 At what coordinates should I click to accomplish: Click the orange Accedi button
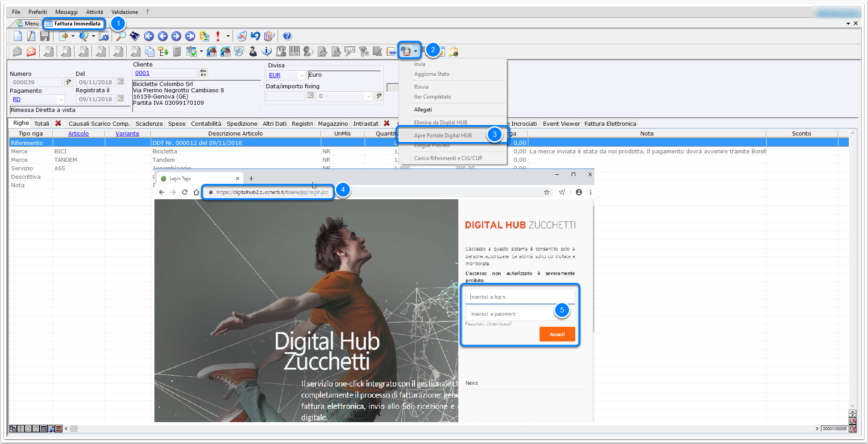557,334
